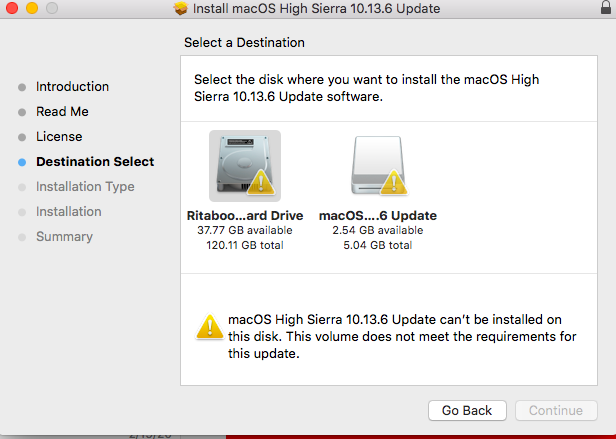Click the 'Ritaboo...ard Drive' label
The height and width of the screenshot is (439, 616).
pos(245,215)
